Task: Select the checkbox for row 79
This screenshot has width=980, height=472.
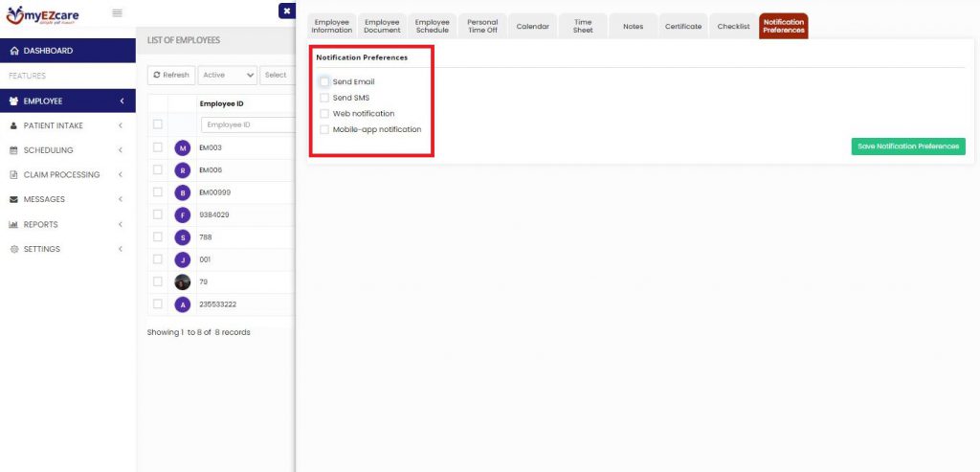Action: tap(158, 281)
